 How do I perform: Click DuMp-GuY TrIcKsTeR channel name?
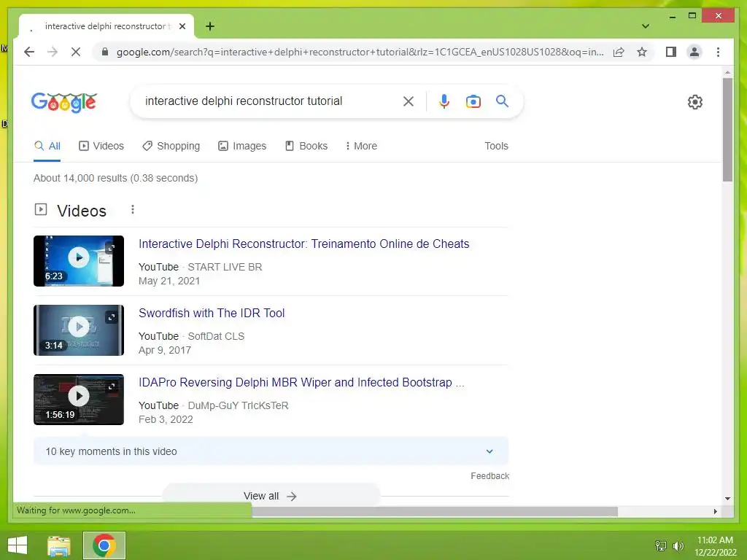click(238, 405)
